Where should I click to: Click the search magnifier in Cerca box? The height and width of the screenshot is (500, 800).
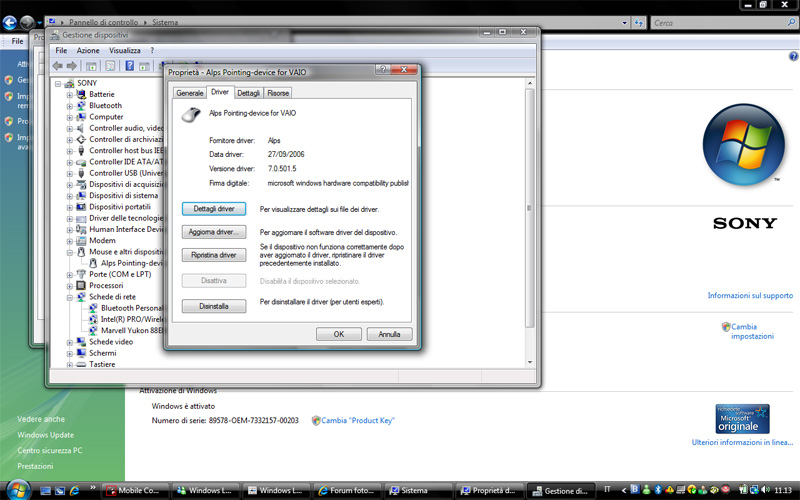(x=791, y=22)
